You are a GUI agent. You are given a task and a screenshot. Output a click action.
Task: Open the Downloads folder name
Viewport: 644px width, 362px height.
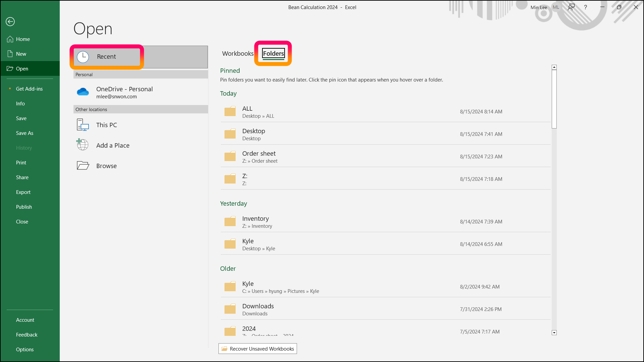pos(258,306)
